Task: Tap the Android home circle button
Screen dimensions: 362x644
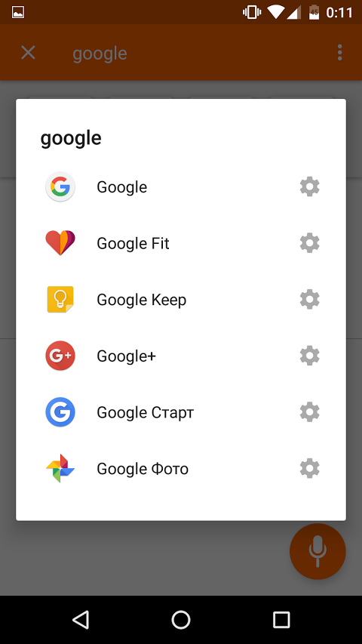Action: [x=181, y=619]
